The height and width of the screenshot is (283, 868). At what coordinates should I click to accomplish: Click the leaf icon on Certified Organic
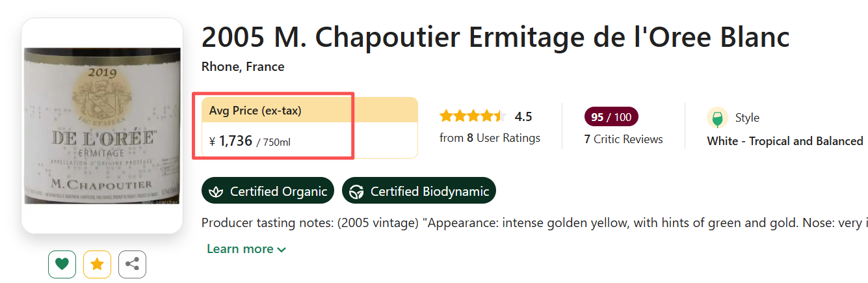(x=217, y=191)
